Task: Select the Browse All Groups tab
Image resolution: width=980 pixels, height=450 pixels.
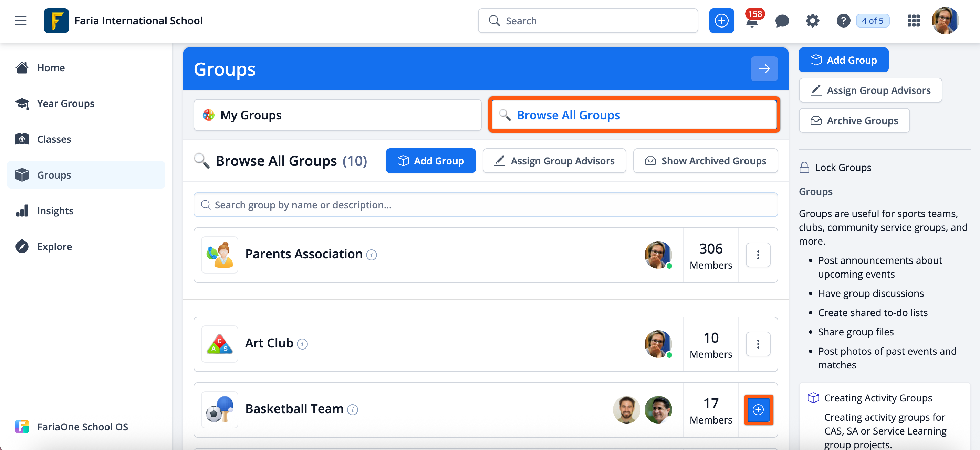Action: coord(634,115)
